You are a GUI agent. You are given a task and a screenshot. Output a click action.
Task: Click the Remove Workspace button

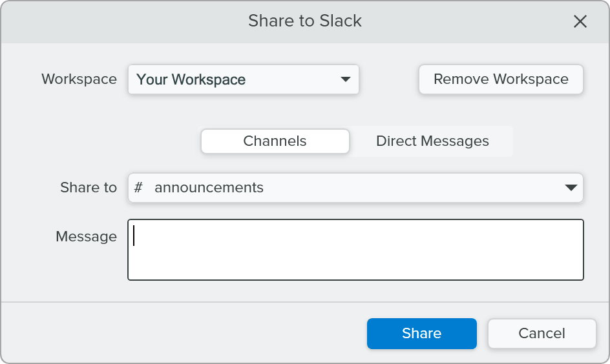(501, 79)
